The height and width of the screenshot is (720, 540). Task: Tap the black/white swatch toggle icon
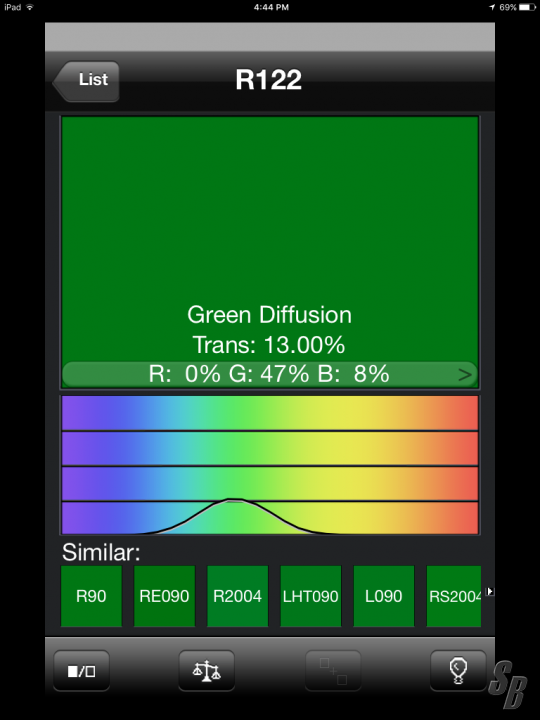point(82,671)
